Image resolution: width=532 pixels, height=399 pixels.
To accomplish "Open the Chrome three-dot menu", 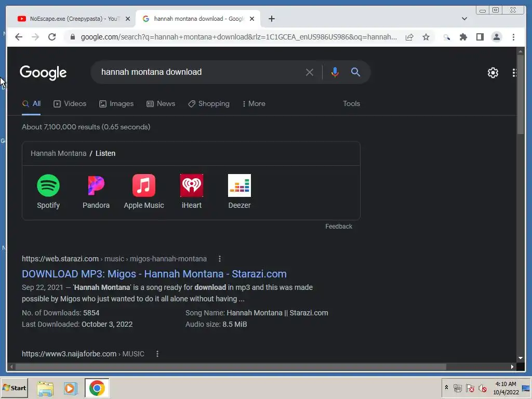I will click(x=513, y=37).
